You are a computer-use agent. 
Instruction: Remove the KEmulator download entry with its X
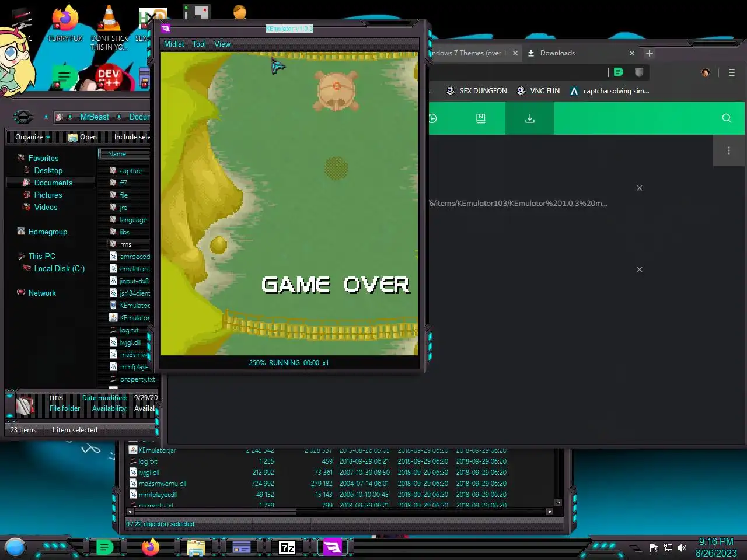point(640,188)
